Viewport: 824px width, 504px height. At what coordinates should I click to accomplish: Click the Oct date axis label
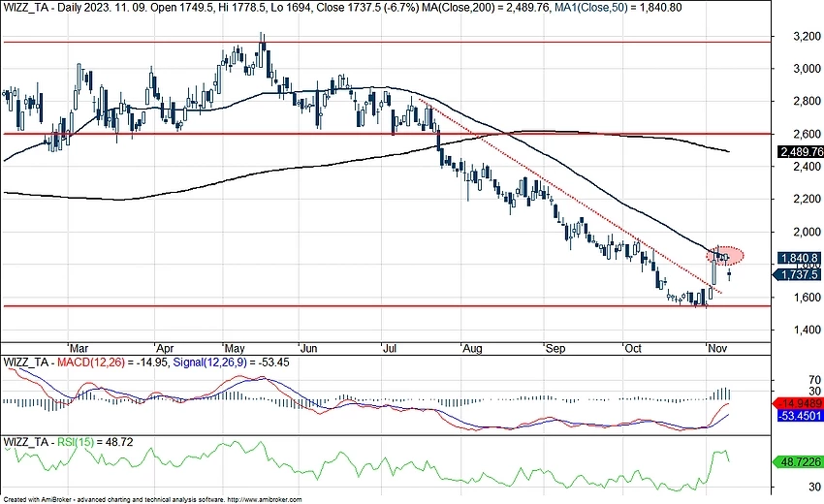pyautogui.click(x=633, y=348)
